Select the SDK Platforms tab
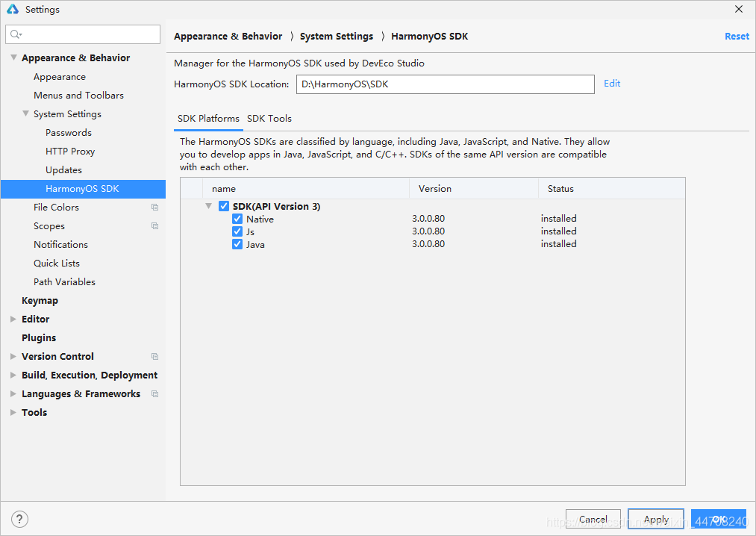This screenshot has width=756, height=536. tap(208, 119)
